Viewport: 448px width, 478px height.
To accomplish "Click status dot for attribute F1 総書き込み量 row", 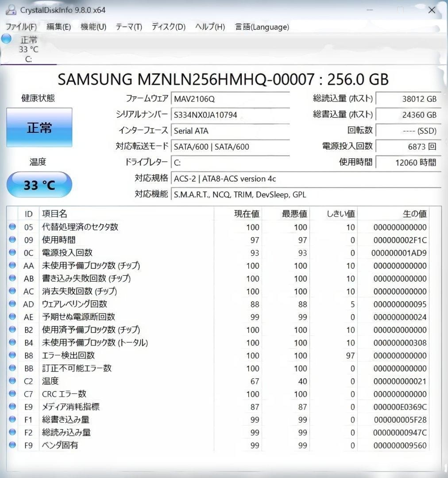I will coord(12,419).
